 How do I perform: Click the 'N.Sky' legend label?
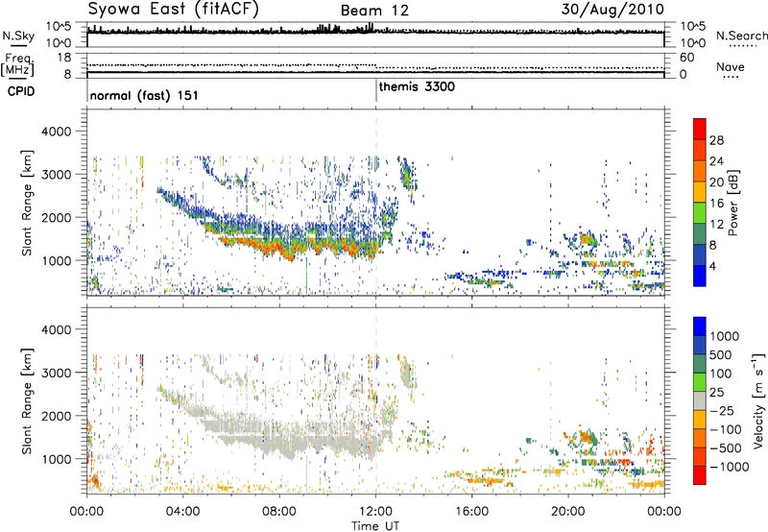18,36
